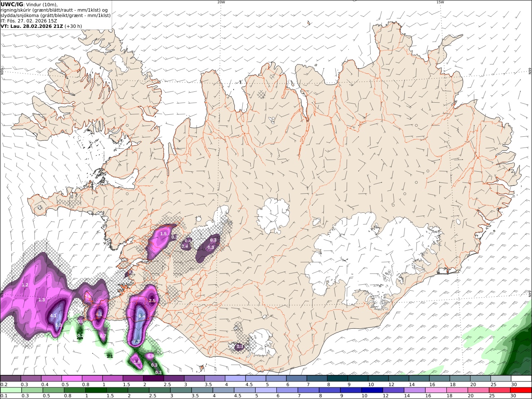Click the '15W' longitude label

(440, 2)
